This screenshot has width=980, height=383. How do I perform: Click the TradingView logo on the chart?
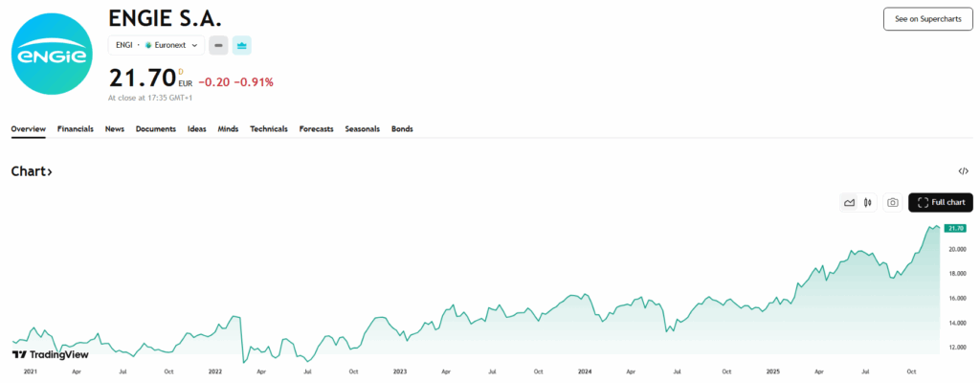(x=51, y=355)
